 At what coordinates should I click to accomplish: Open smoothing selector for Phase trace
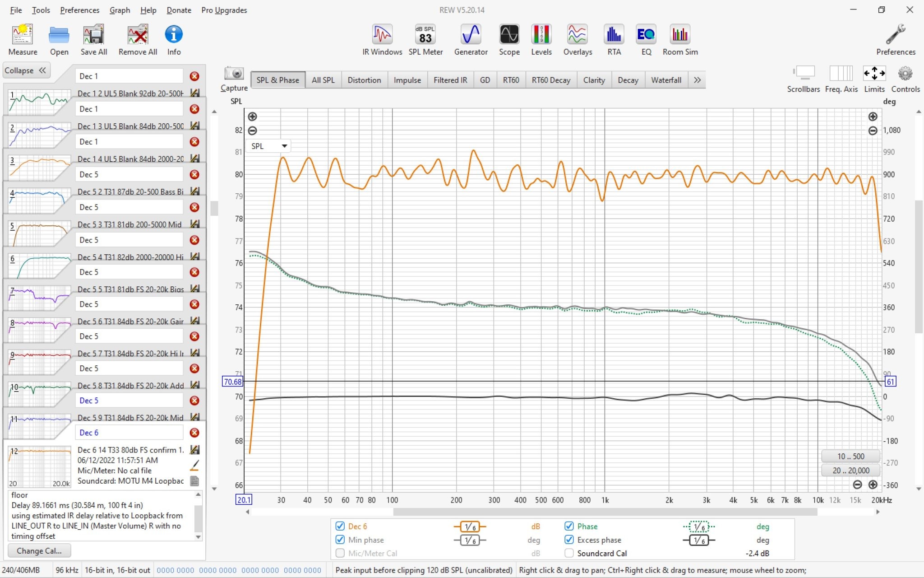[699, 527]
